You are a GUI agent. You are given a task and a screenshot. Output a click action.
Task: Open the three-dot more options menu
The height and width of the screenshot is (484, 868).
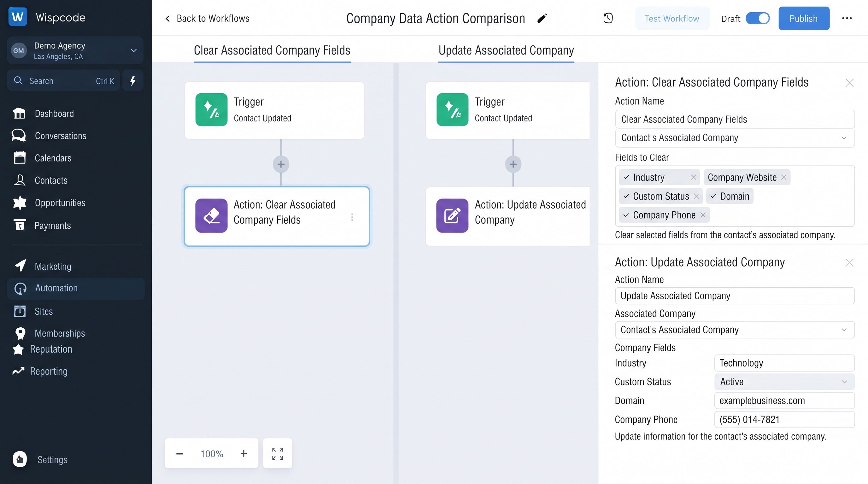[847, 18]
